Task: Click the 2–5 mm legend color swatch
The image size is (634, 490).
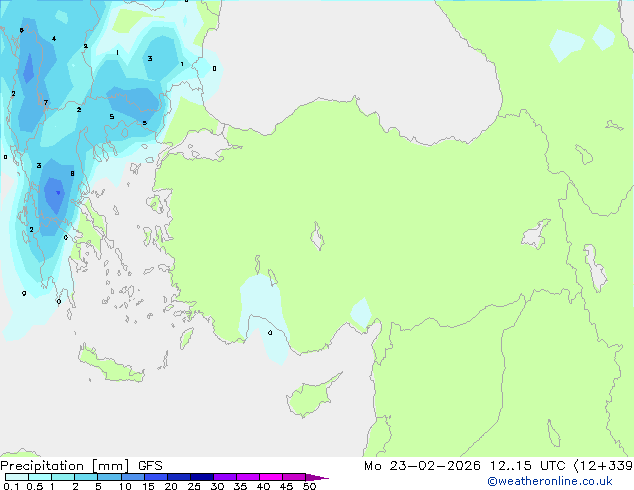Action: 86,477
